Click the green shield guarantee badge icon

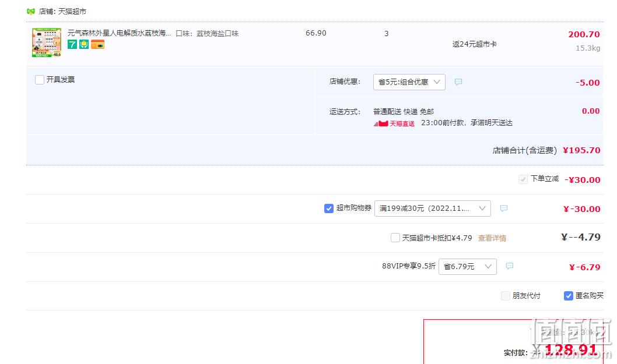tap(84, 44)
